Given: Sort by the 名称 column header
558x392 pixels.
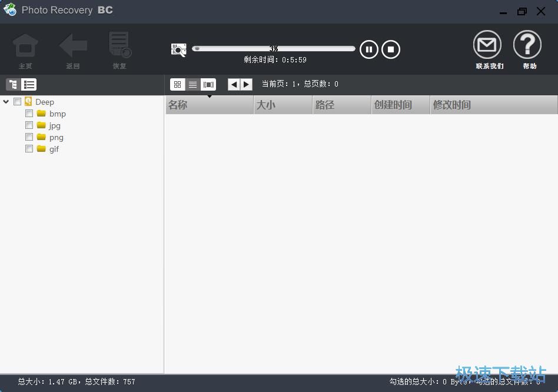Looking at the screenshot, I should coord(210,105).
